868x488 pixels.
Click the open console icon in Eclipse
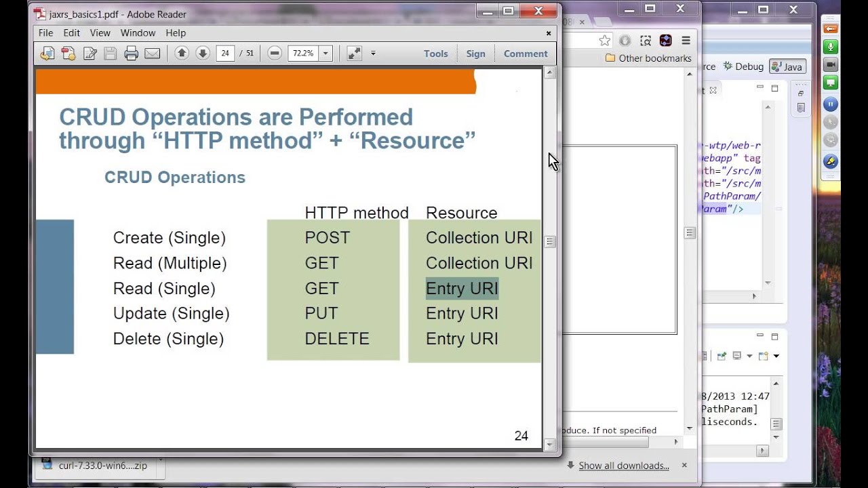[x=764, y=356]
